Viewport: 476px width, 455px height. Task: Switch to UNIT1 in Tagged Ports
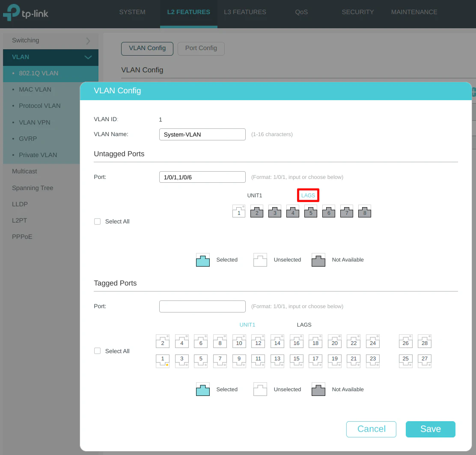tap(247, 325)
